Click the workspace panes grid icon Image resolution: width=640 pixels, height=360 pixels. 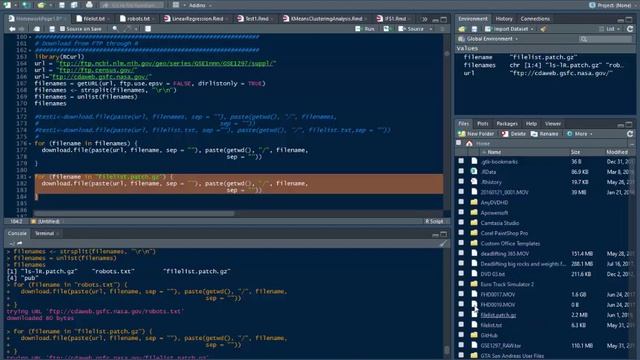point(176,5)
